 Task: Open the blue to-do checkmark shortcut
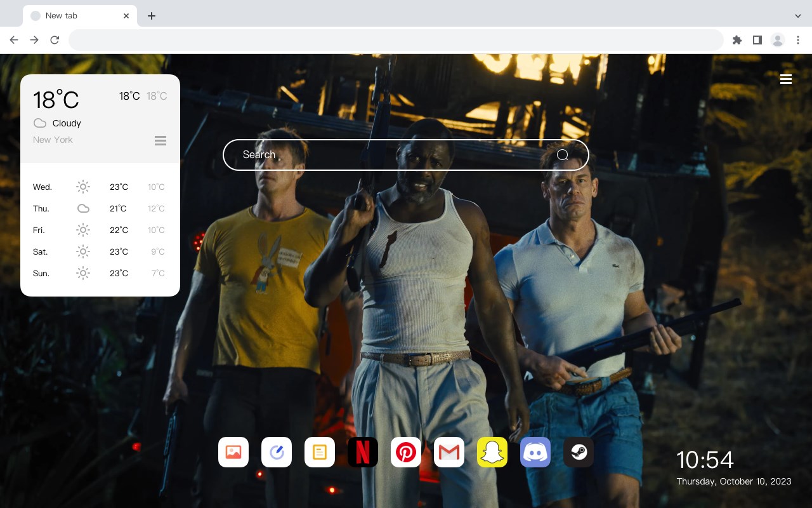pos(277,452)
